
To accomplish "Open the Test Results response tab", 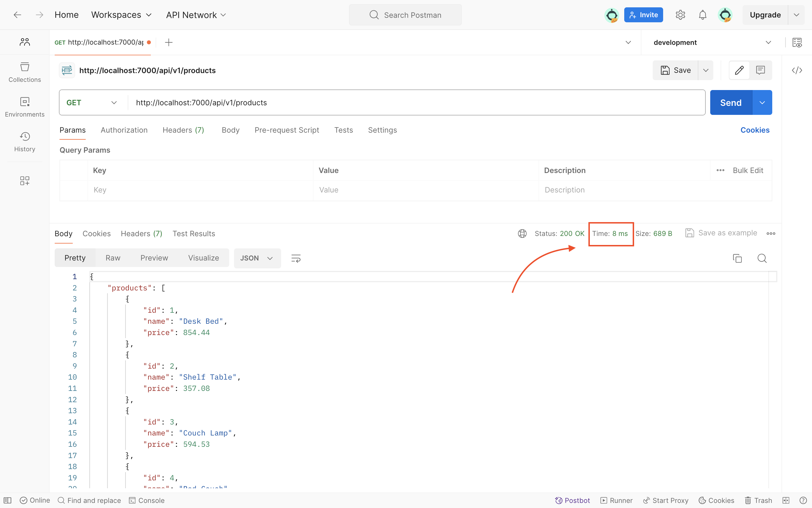I will click(194, 233).
